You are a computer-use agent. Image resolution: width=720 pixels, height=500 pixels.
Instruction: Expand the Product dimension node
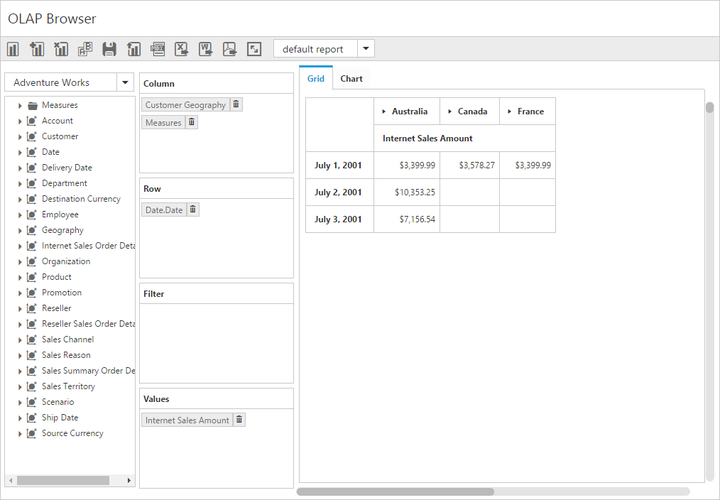(x=19, y=277)
